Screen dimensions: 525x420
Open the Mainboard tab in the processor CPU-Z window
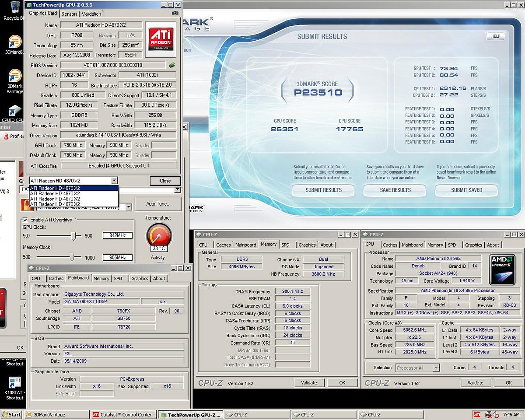click(412, 245)
